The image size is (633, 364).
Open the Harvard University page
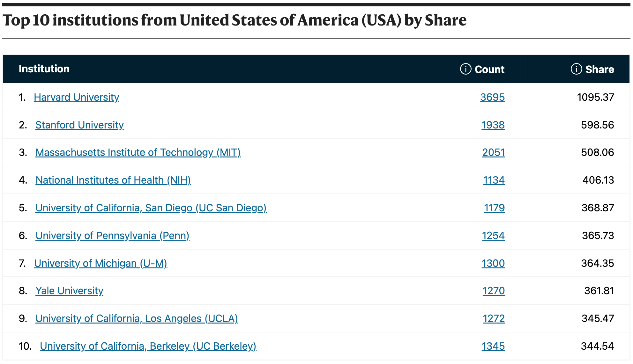pyautogui.click(x=77, y=97)
